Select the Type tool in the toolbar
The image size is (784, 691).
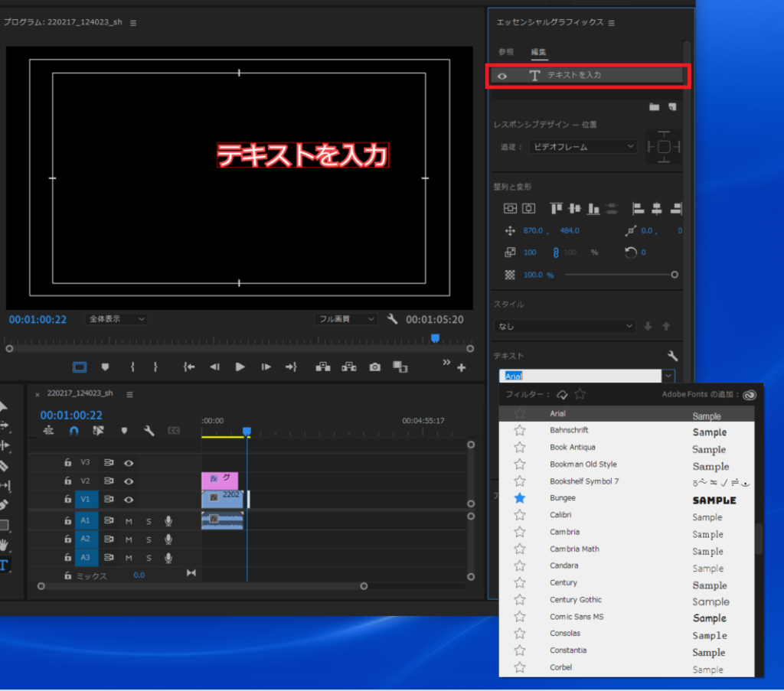3,566
